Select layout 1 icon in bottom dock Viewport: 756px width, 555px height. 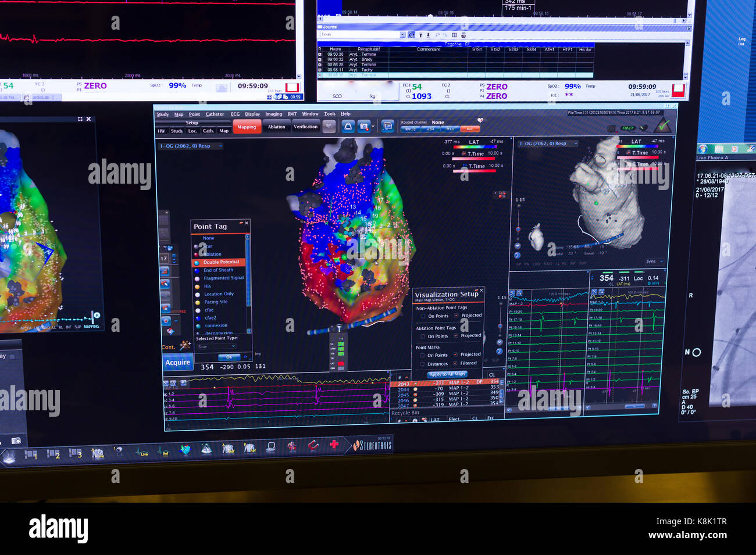(x=31, y=454)
